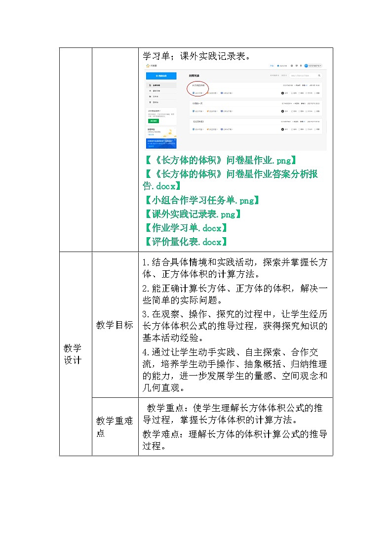Click orange send icon in the 《》-titled row
The width and height of the screenshot is (392, 555).
click(x=208, y=129)
